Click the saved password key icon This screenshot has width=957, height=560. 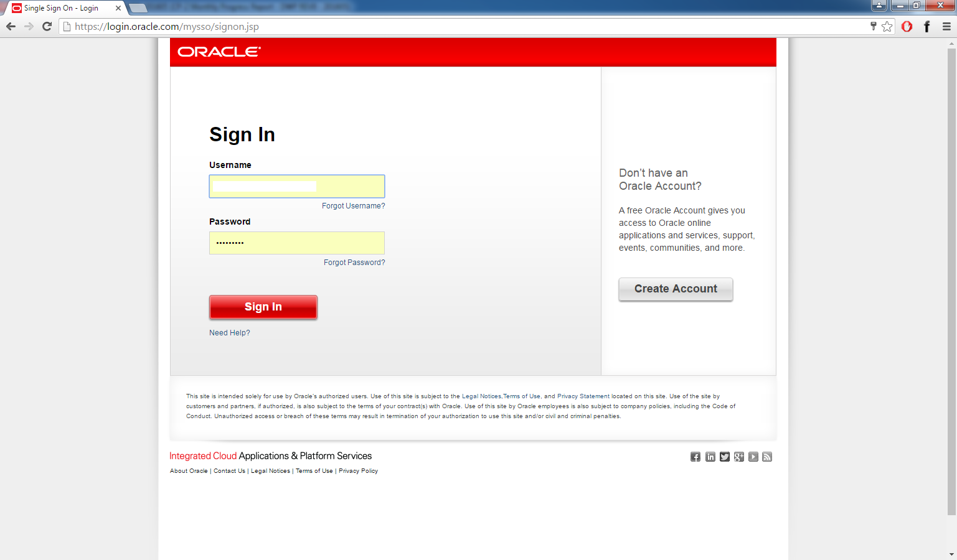click(874, 26)
